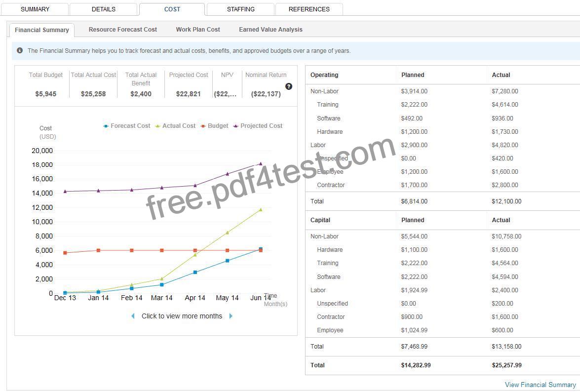Show previous months with left arrow

coord(133,316)
